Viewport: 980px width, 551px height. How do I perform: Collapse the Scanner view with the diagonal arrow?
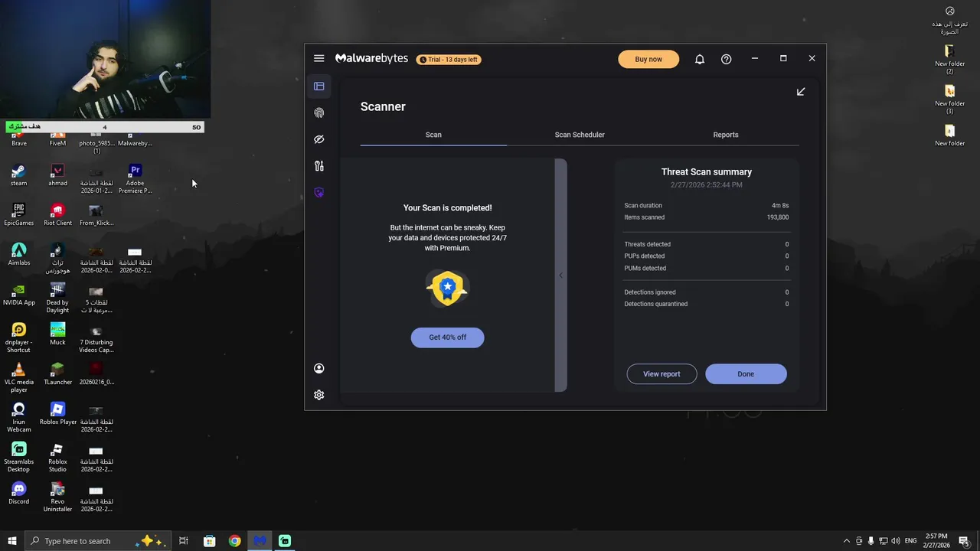point(801,92)
